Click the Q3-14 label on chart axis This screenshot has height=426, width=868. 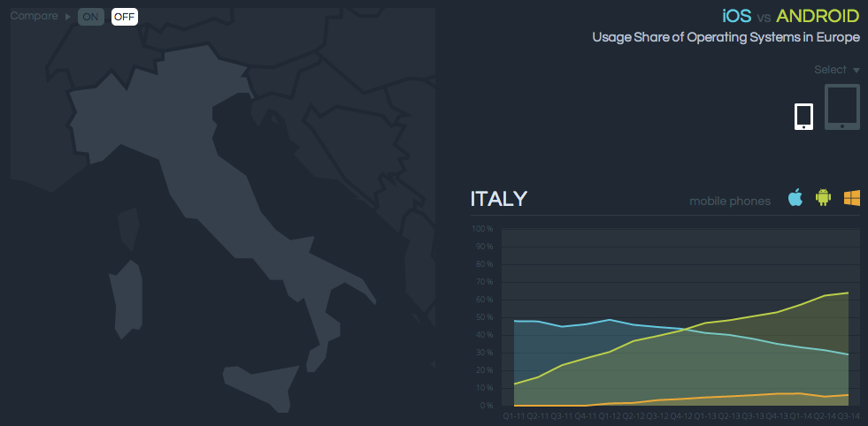pos(849,415)
